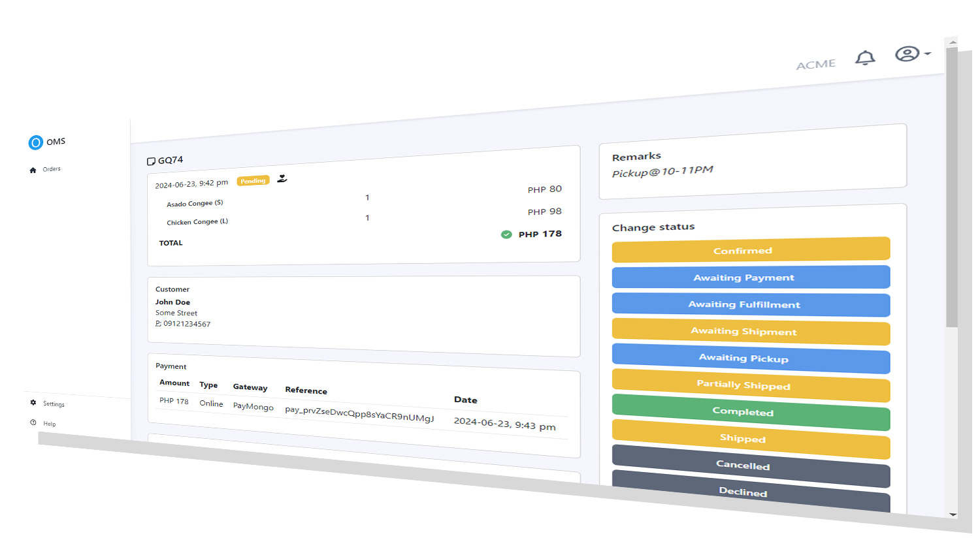The image size is (980, 555).
Task: Expand the account dropdown caret
Action: point(928,54)
